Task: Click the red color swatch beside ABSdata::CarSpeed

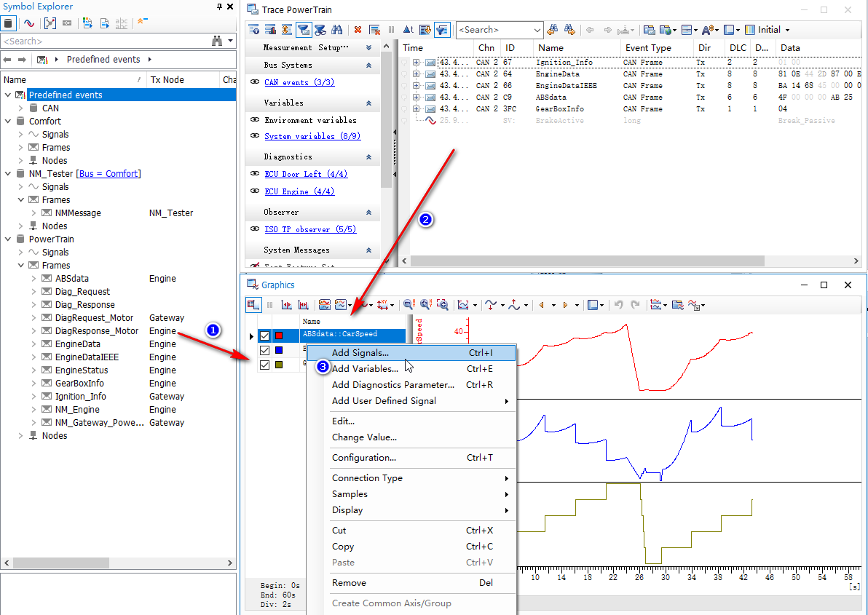Action: pyautogui.click(x=278, y=336)
